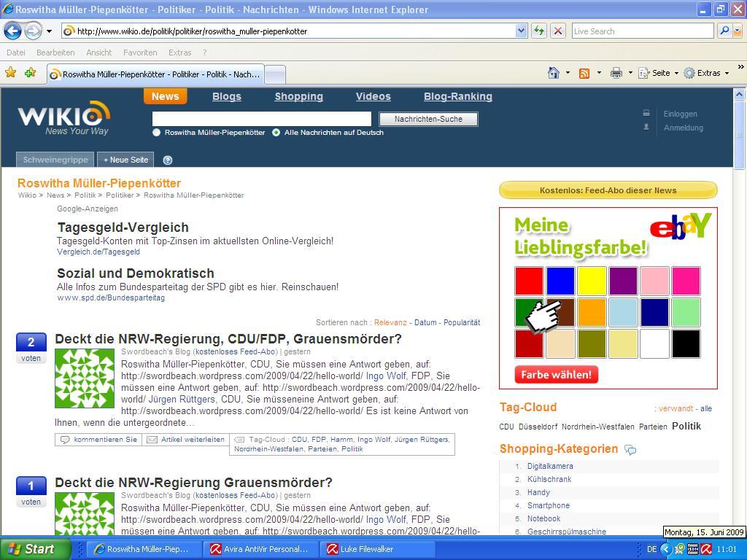Click the eBay logo in the ad
The image size is (747, 560).
pos(681,226)
